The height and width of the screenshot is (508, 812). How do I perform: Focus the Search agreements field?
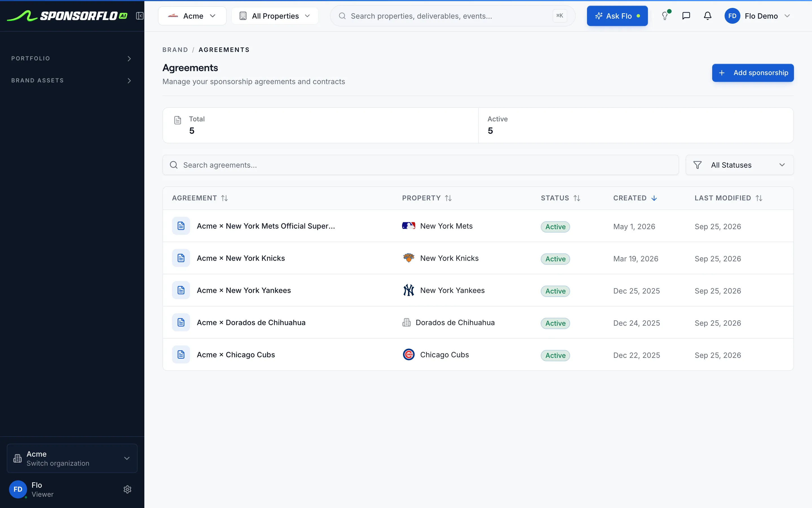point(420,165)
